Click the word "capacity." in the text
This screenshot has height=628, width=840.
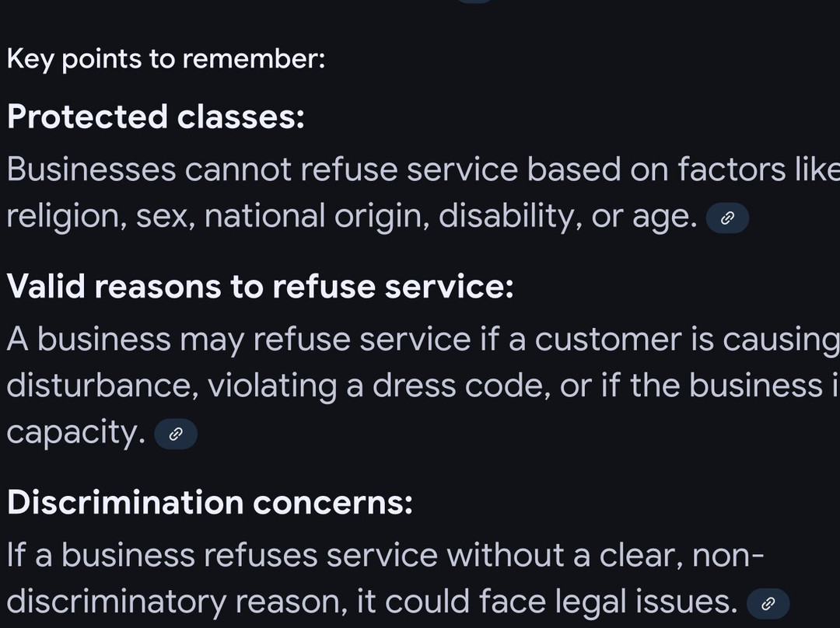(75, 433)
